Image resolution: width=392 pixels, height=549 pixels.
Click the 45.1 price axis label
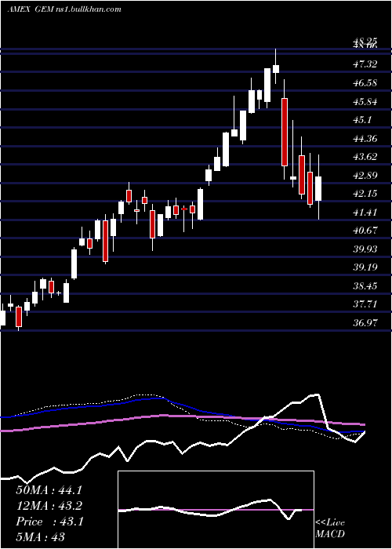pos(363,120)
